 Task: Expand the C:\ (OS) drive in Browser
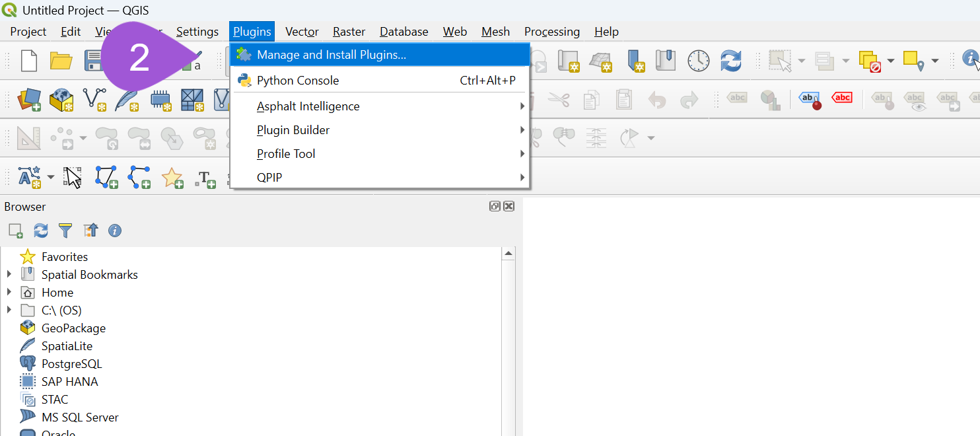(9, 310)
